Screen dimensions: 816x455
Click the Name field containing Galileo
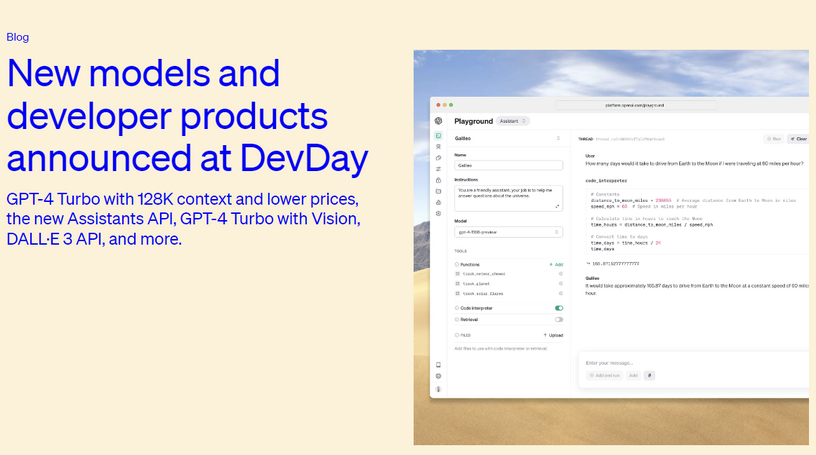click(508, 165)
